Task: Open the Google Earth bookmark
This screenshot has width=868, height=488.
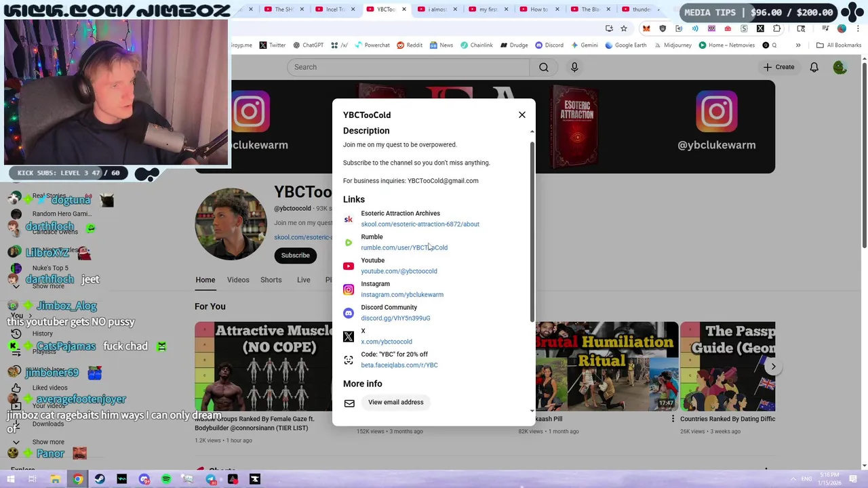Action: coord(626,45)
